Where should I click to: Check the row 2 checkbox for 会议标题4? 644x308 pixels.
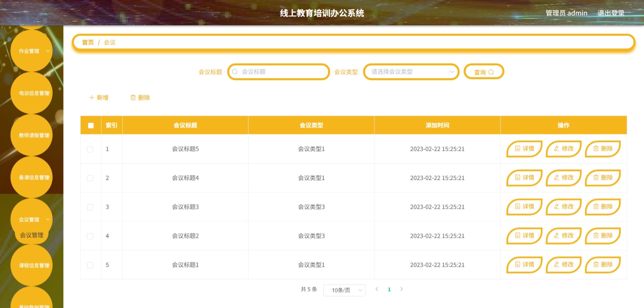coord(90,178)
